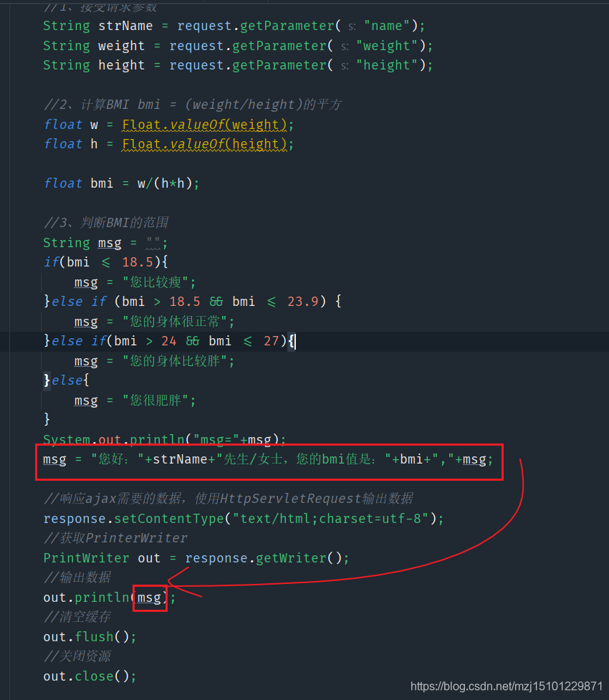The height and width of the screenshot is (700, 609).
Task: Click the string "您的身体比较胖"
Action: click(175, 360)
